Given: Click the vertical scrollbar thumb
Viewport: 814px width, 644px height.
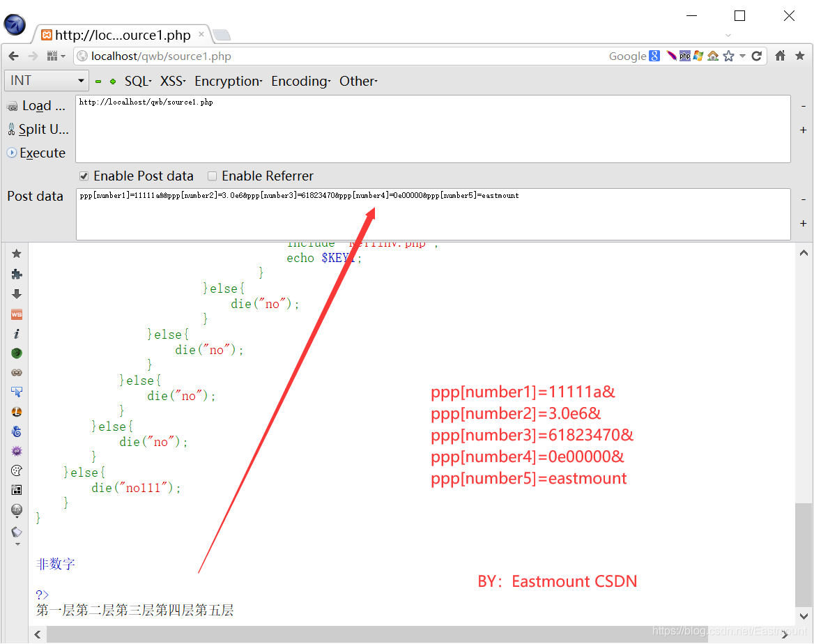Looking at the screenshot, I should (804, 553).
